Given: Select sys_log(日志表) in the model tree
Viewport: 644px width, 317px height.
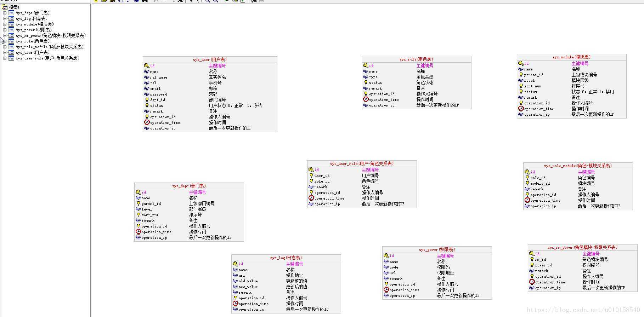Looking at the screenshot, I should click(32, 18).
